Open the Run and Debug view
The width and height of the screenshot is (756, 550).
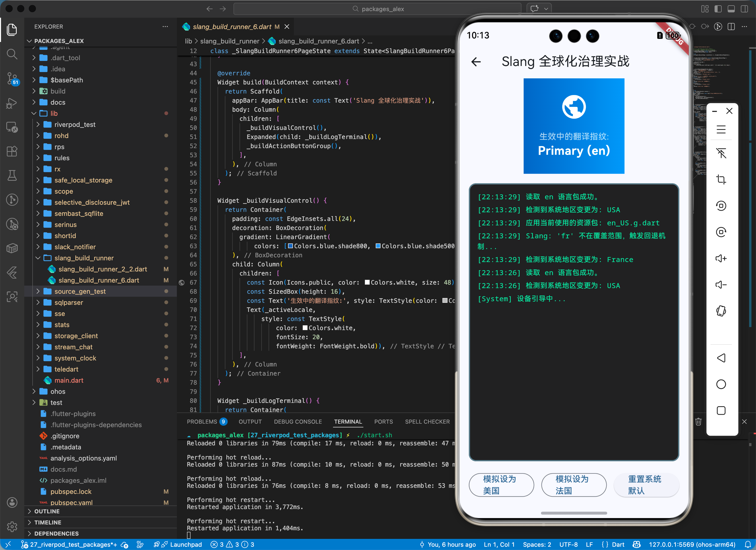click(x=12, y=103)
